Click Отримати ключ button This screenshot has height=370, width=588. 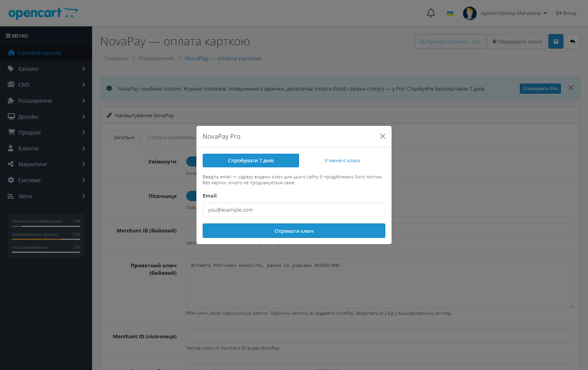coord(294,231)
